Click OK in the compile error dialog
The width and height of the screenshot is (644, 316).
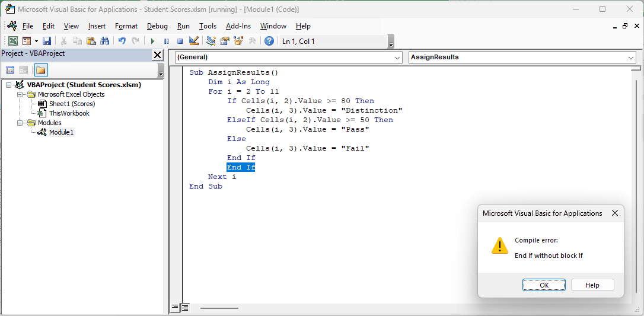coord(544,285)
